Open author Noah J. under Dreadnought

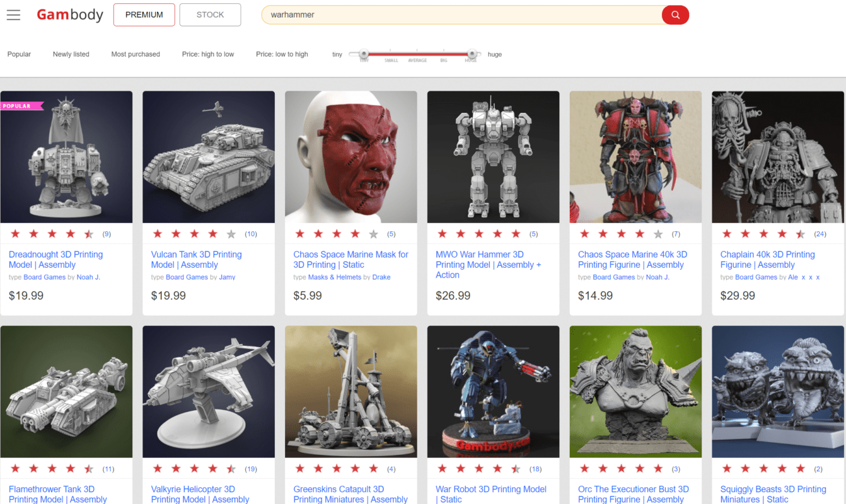88,277
